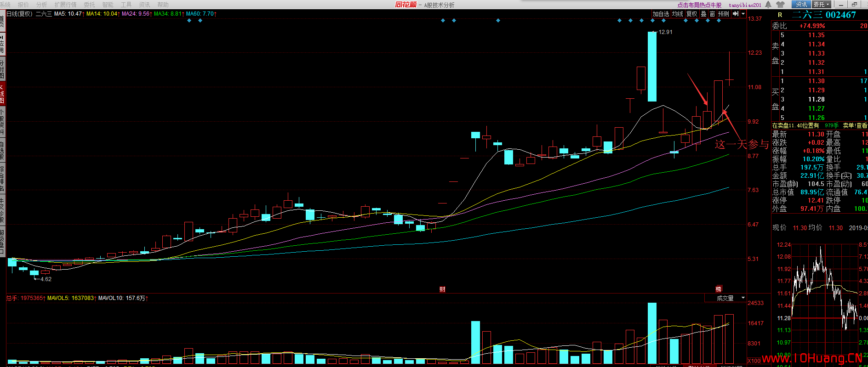Open the 系统 menu
This screenshot has height=367, width=868.
point(5,5)
